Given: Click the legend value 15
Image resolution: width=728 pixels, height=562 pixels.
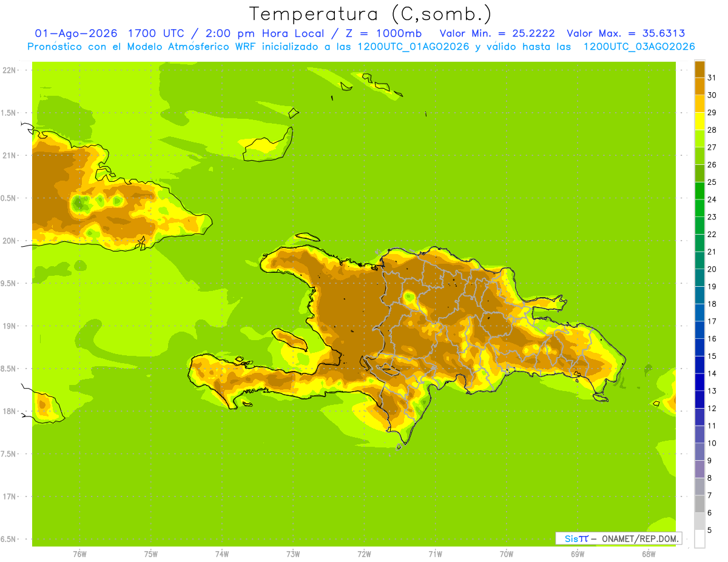Looking at the screenshot, I should click(712, 356).
